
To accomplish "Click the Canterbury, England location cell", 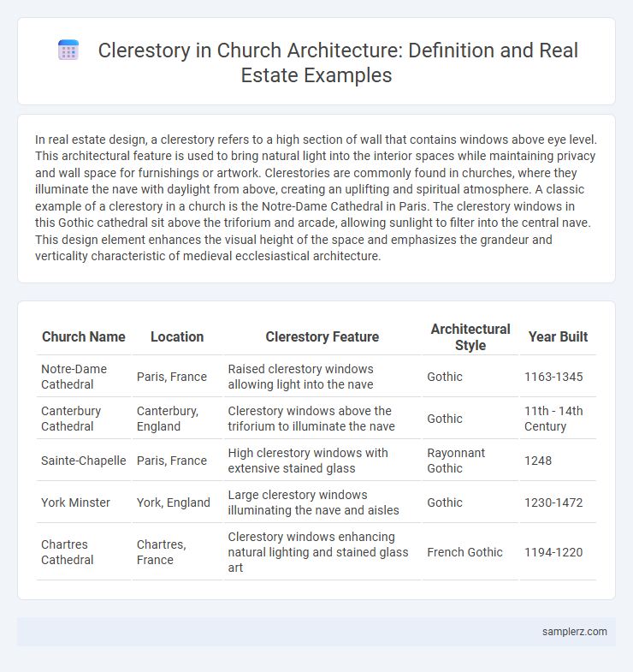I will (x=177, y=419).
